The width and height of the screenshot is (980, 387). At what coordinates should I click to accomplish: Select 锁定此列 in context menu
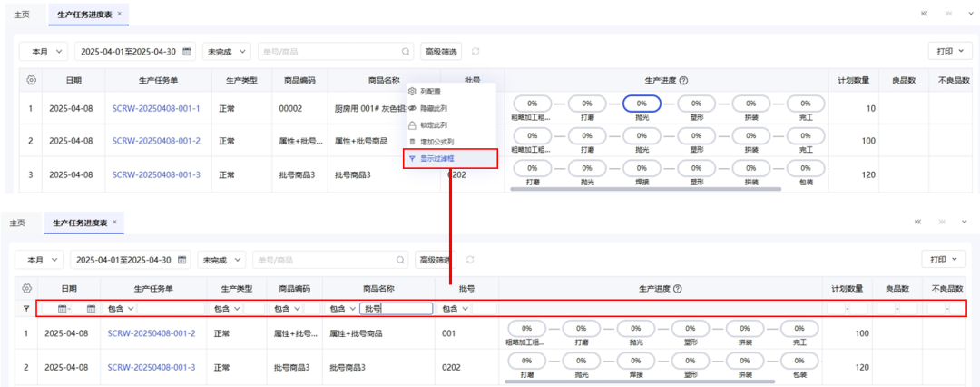(451, 125)
